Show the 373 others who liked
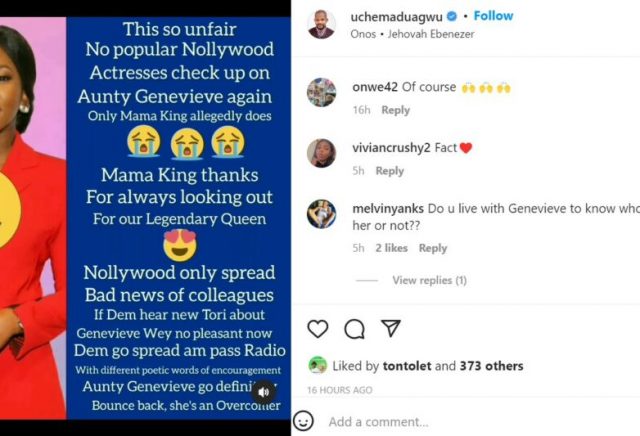This screenshot has width=640, height=436. click(491, 366)
